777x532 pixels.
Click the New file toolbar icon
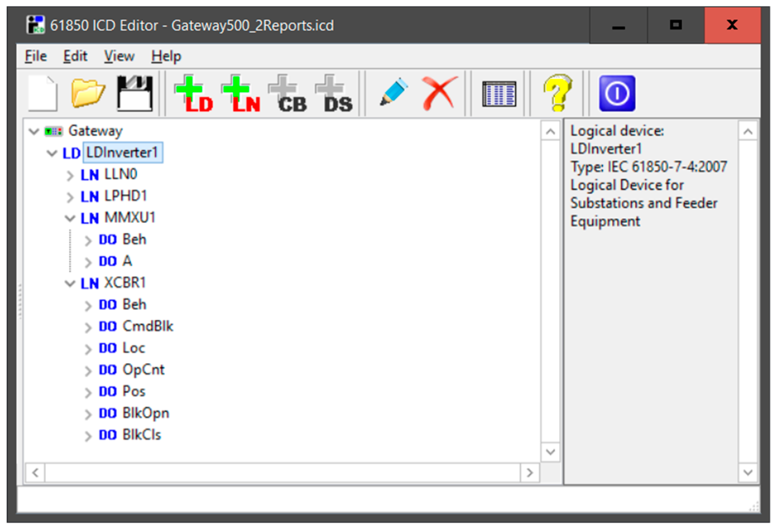42,93
